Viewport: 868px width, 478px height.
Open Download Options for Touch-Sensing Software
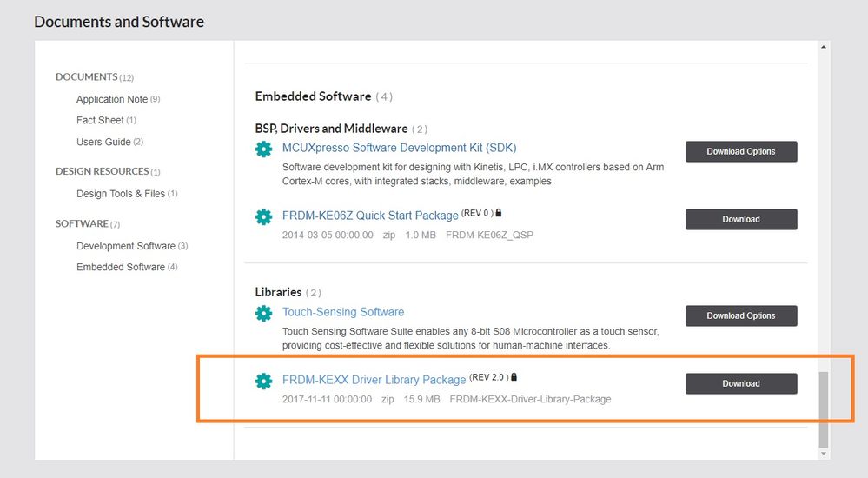pos(740,315)
